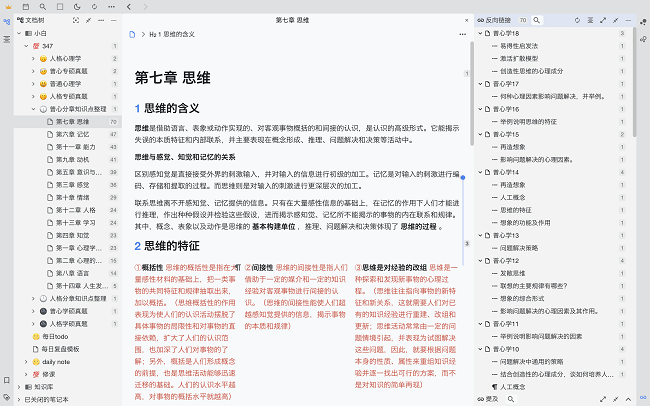Screen dimensions: 650x406
Task: Expand the 普心专硕真题 folder
Action: click(x=34, y=71)
